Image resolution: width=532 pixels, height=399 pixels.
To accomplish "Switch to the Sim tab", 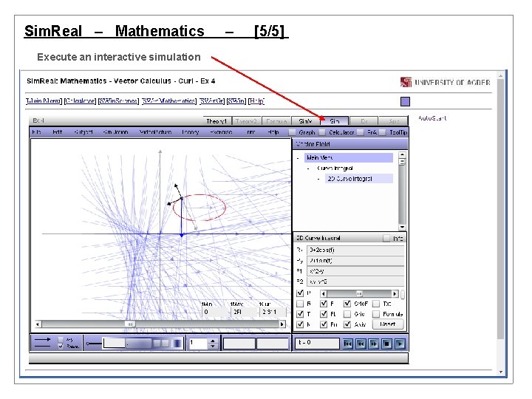I will pos(335,121).
